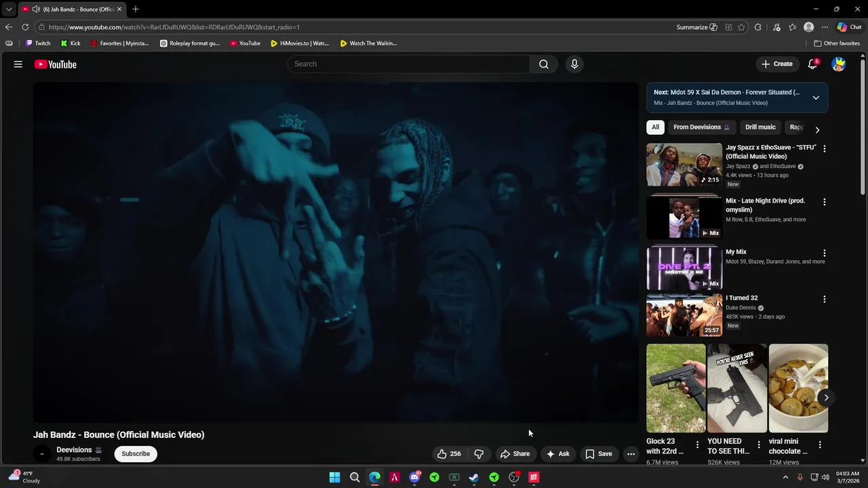Start voice search with the microphone
868x488 pixels.
point(574,64)
